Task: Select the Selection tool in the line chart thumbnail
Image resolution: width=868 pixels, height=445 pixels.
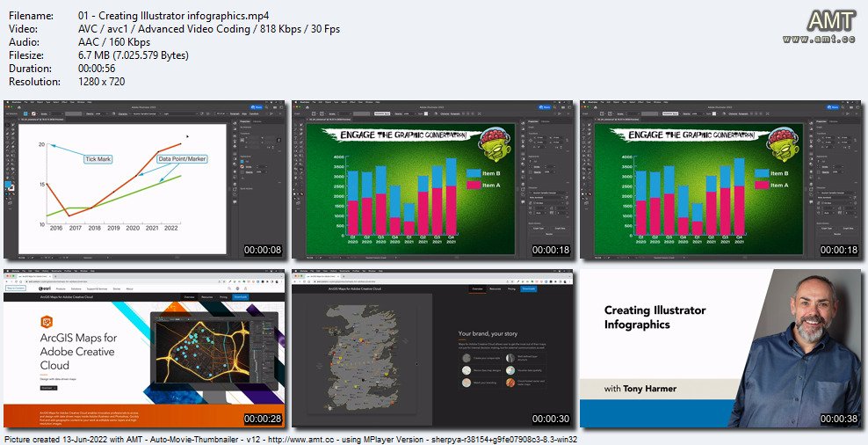Action: (x=8, y=125)
